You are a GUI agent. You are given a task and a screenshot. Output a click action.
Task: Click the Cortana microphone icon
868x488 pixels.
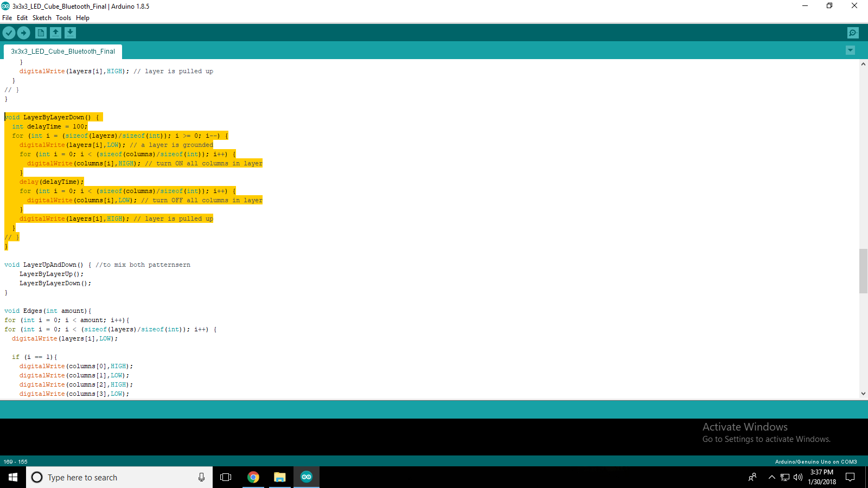click(x=201, y=477)
